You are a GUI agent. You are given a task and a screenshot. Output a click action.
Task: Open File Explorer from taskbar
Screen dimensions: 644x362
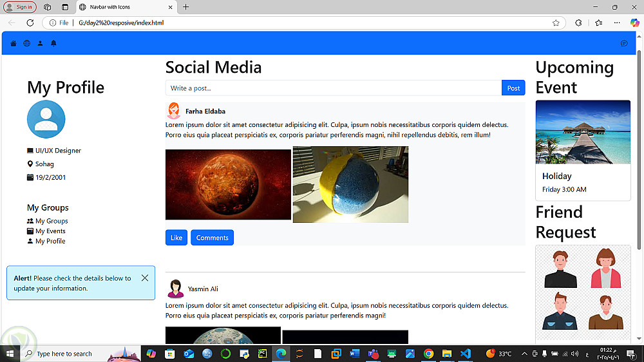click(x=447, y=354)
